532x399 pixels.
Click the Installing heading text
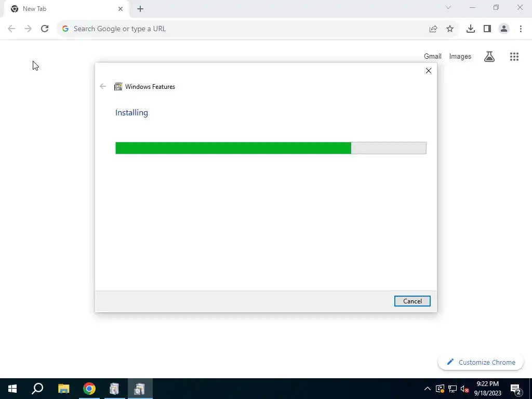pyautogui.click(x=131, y=113)
